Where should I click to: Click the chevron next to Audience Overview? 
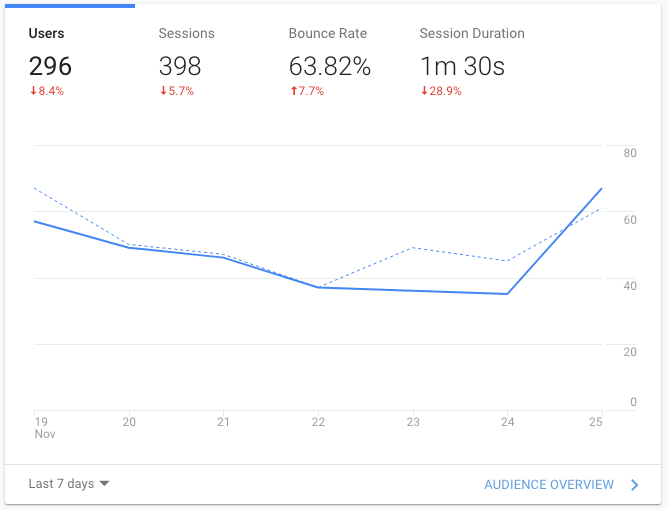pyautogui.click(x=635, y=485)
